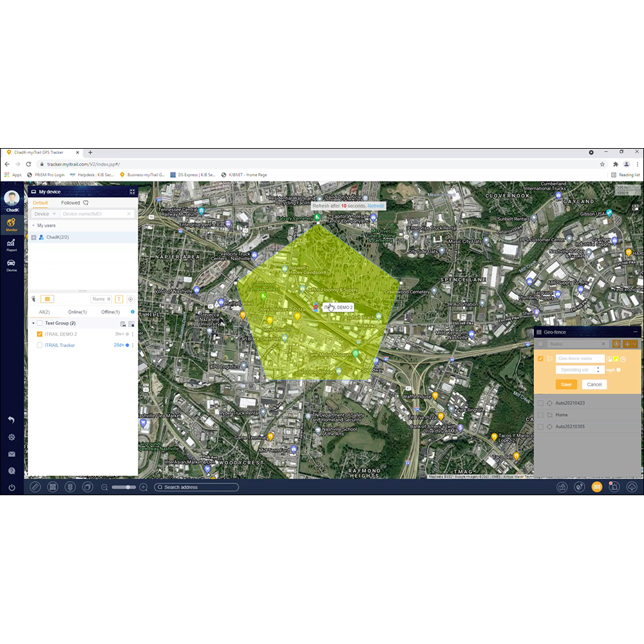Click the Search address field
This screenshot has width=644, height=644.
coord(196,488)
